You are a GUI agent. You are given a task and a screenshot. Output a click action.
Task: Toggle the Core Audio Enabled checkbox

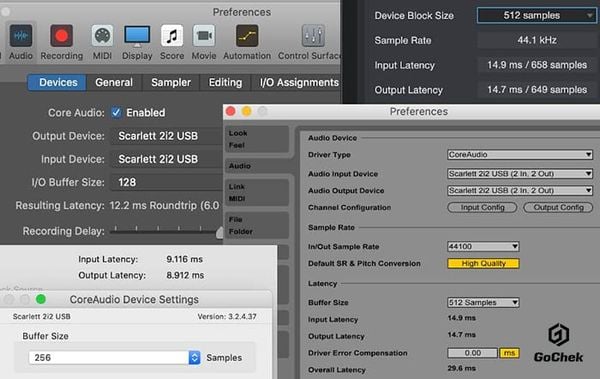pos(116,113)
